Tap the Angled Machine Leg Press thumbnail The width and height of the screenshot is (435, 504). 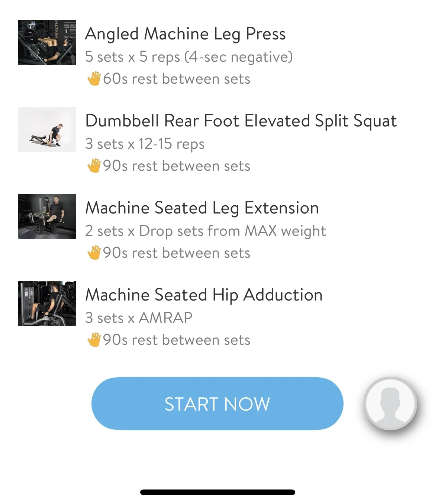pyautogui.click(x=47, y=42)
